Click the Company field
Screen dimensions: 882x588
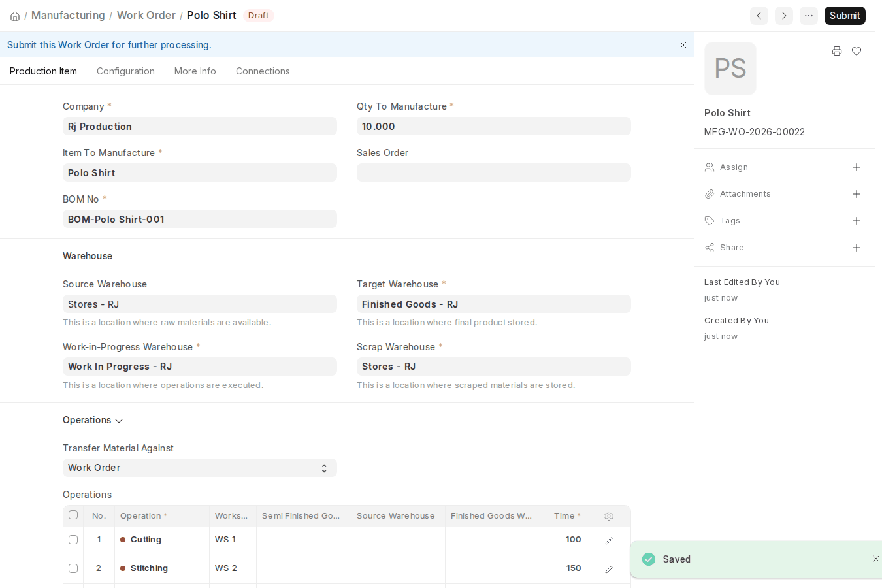(200, 127)
